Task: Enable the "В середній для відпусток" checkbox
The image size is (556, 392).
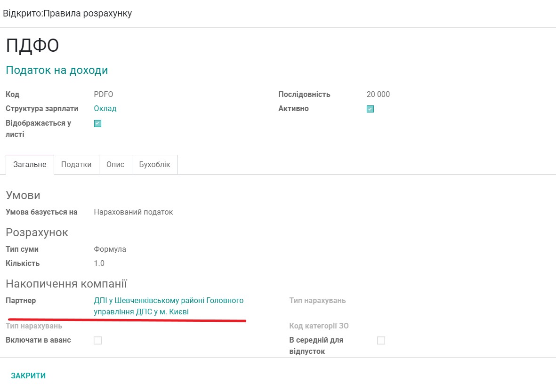Action: click(380, 340)
